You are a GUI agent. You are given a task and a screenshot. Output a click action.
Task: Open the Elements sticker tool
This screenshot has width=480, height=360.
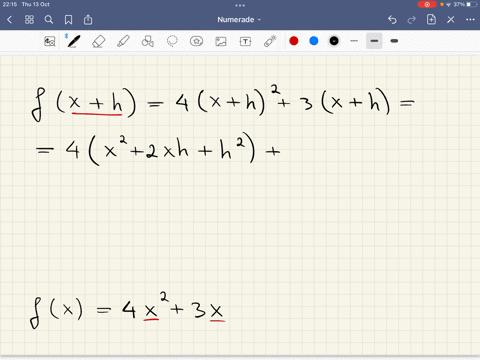point(196,41)
